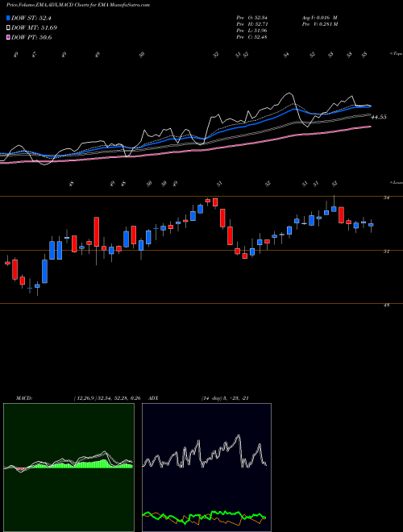Click the MACD panel heading
Viewport: 403px width, 532px height.
(x=23, y=398)
